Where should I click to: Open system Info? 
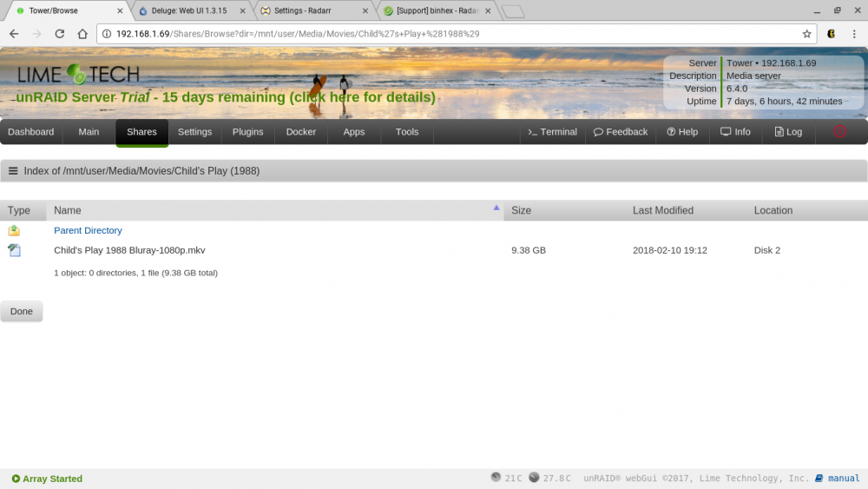pos(736,132)
